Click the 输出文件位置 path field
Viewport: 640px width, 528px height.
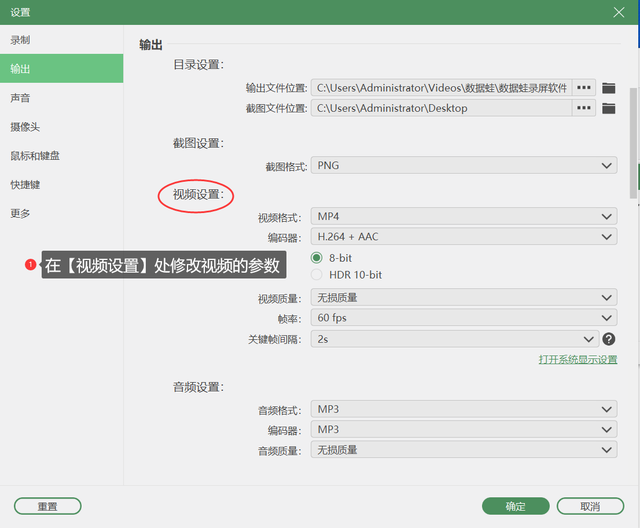coord(442,88)
